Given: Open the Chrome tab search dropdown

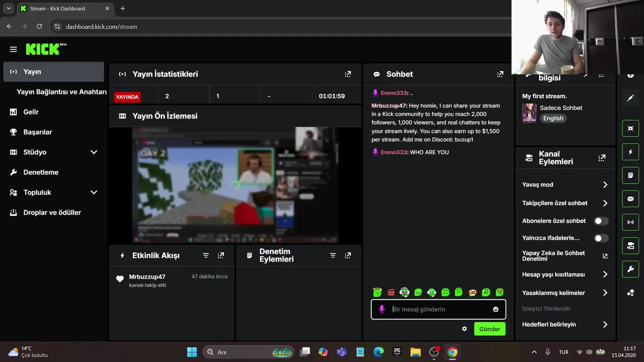Looking at the screenshot, I should 9,9.
